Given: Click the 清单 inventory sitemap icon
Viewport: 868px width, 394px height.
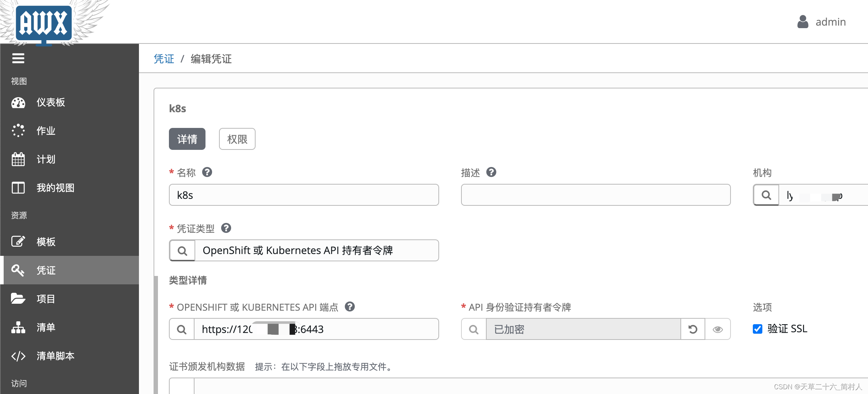Looking at the screenshot, I should coord(18,327).
